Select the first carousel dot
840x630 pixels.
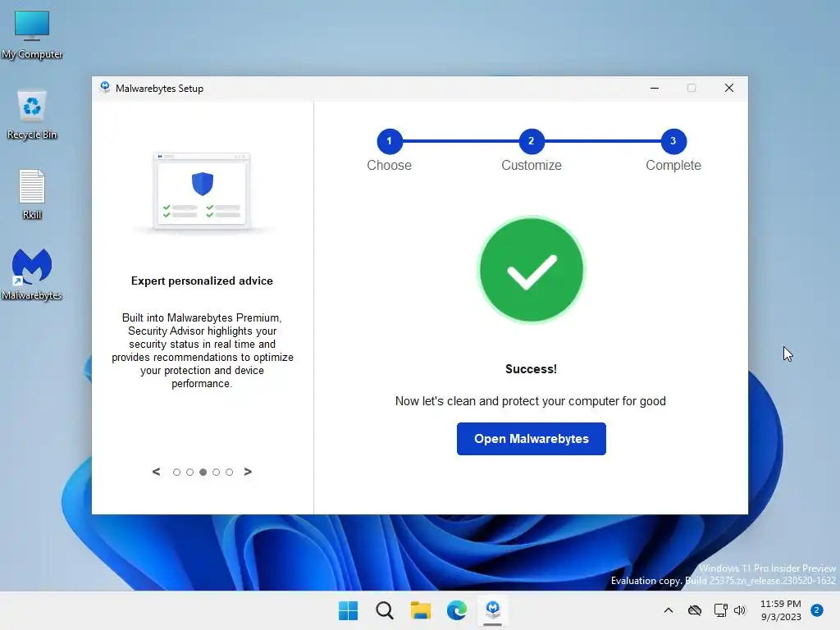click(177, 472)
